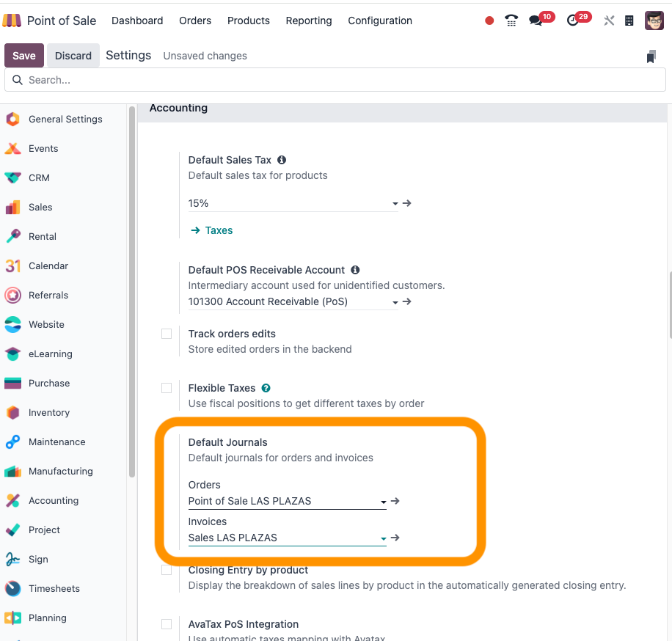This screenshot has height=641, width=672.
Task: Open the Products menu
Action: coord(249,21)
